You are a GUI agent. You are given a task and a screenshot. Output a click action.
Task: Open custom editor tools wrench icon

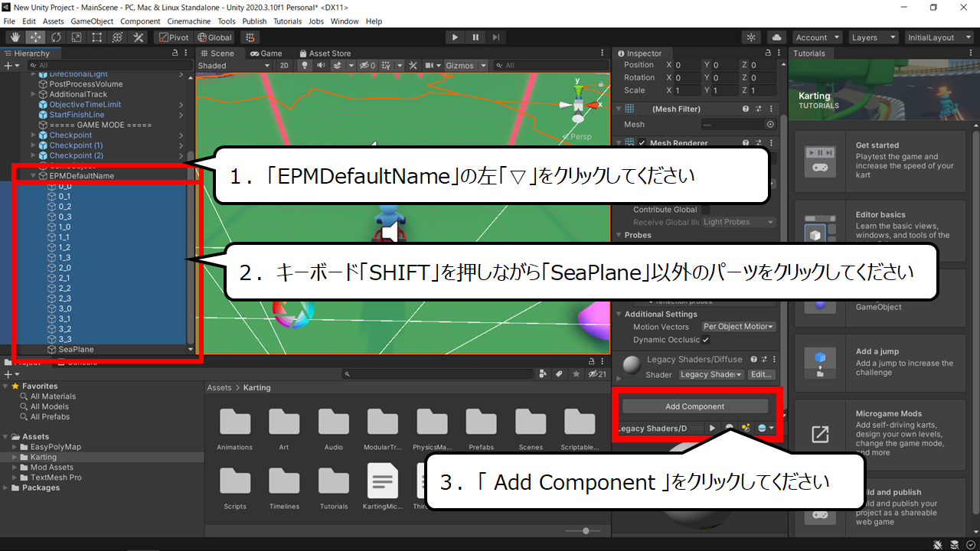139,37
